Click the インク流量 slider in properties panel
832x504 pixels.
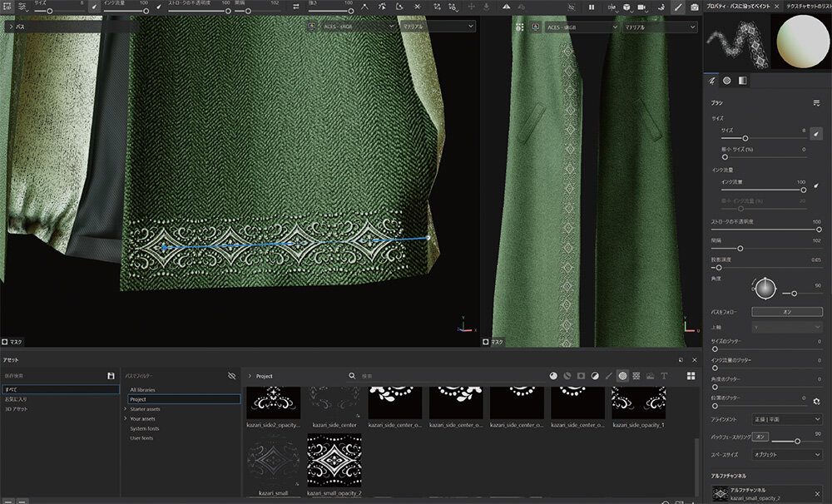point(761,190)
